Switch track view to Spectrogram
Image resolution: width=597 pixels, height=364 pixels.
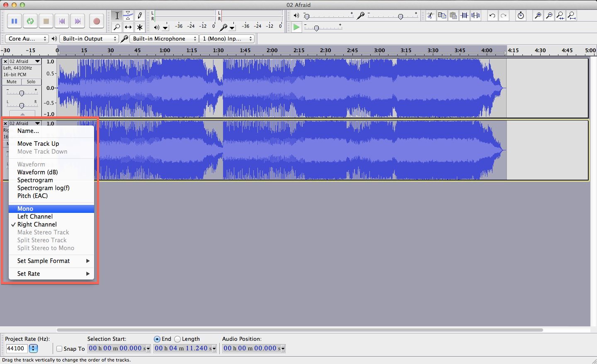[x=35, y=180]
